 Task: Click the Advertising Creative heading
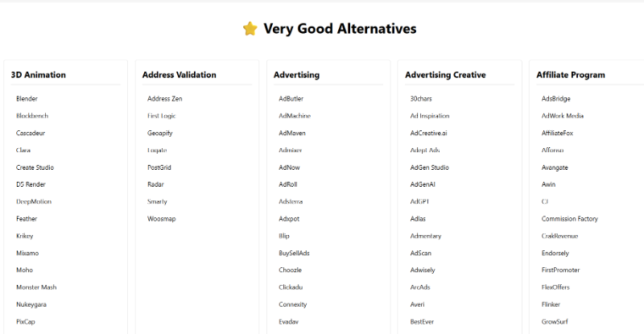[x=445, y=75]
